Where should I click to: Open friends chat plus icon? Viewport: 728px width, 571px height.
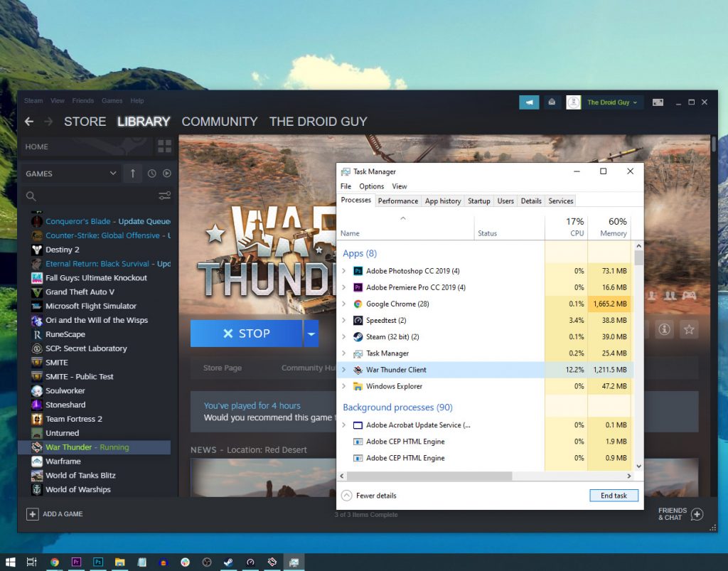click(x=697, y=514)
